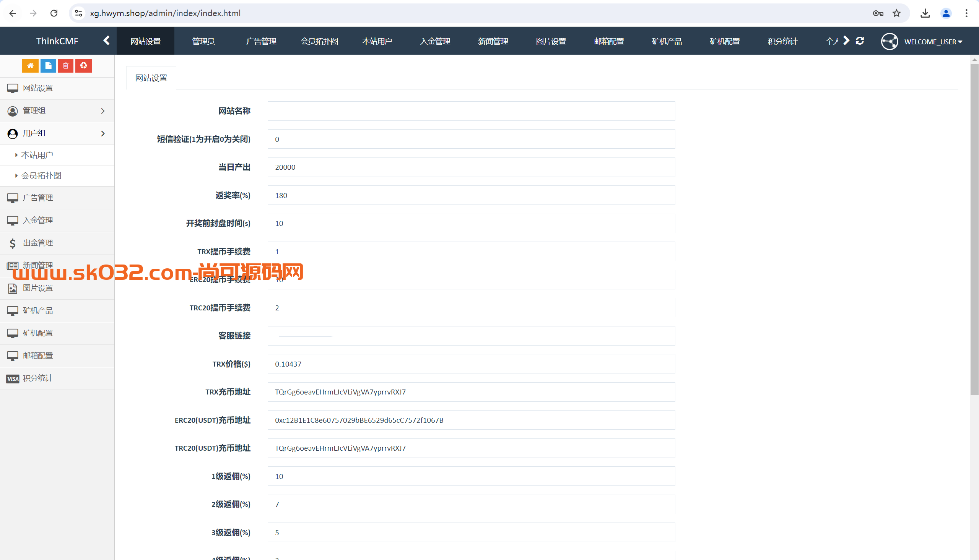Go forward with the browser forward arrow
Viewport: 979px width, 560px height.
[x=33, y=13]
